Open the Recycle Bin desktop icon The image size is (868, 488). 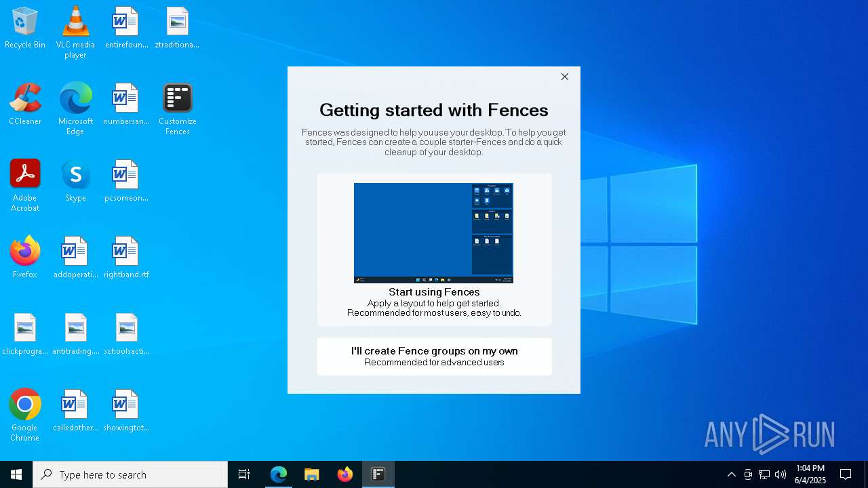[25, 28]
